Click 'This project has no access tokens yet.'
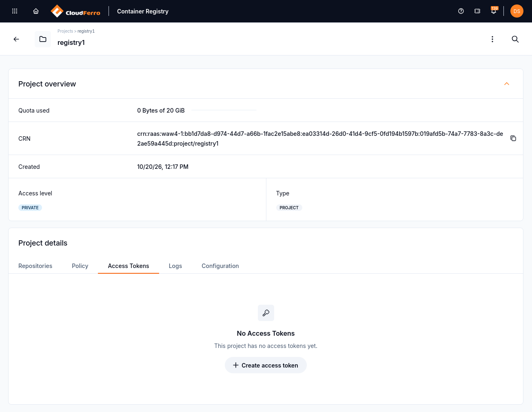 266,346
